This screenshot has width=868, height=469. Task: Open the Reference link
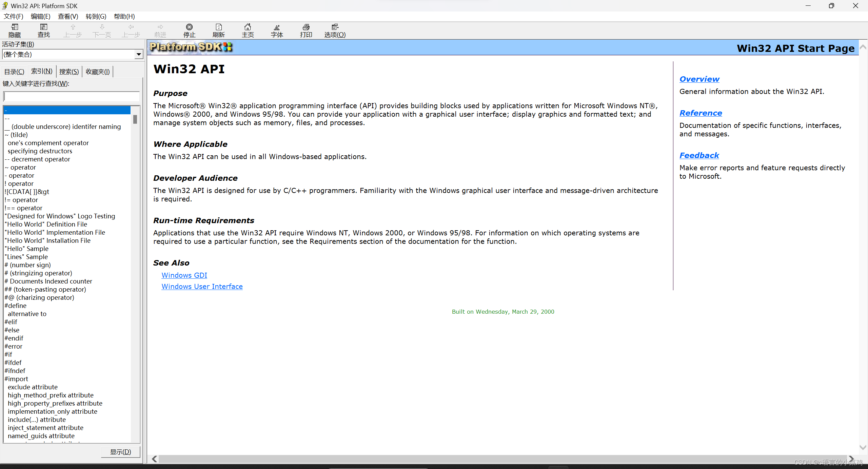[701, 113]
